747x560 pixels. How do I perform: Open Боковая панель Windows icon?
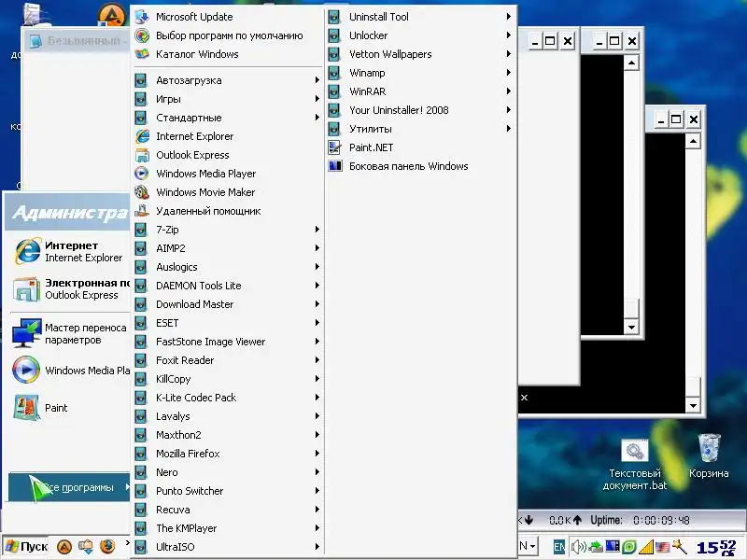(335, 166)
